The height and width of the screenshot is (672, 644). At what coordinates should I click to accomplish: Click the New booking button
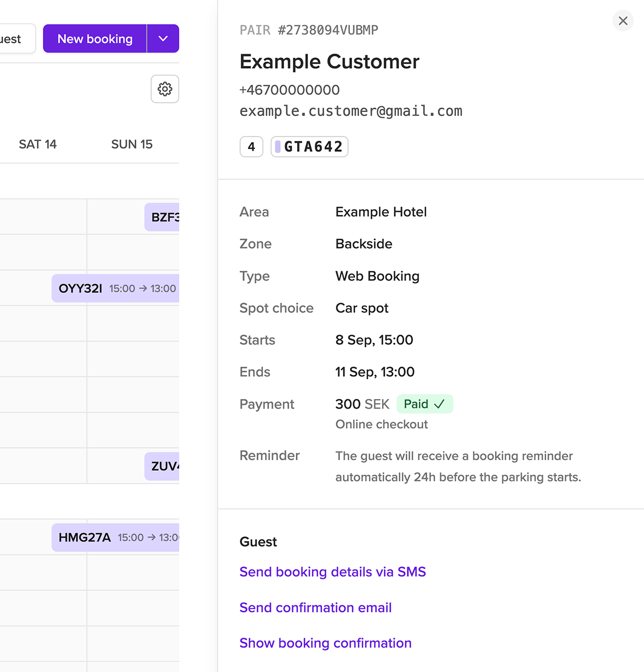point(95,39)
